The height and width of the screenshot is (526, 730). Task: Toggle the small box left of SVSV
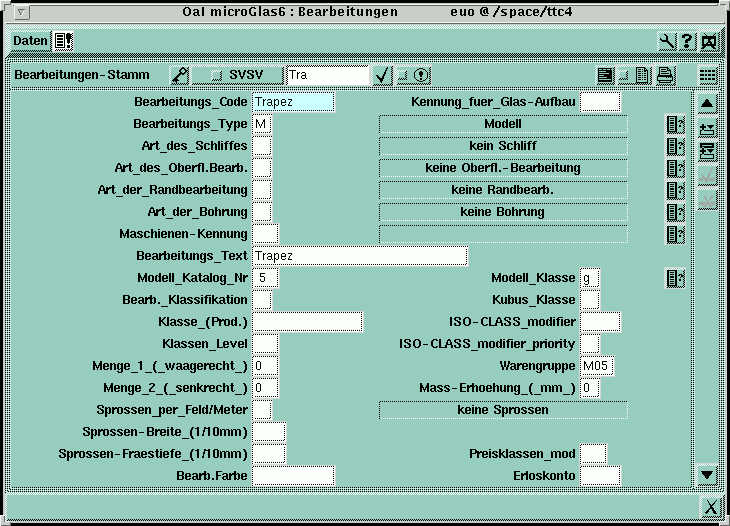click(215, 75)
